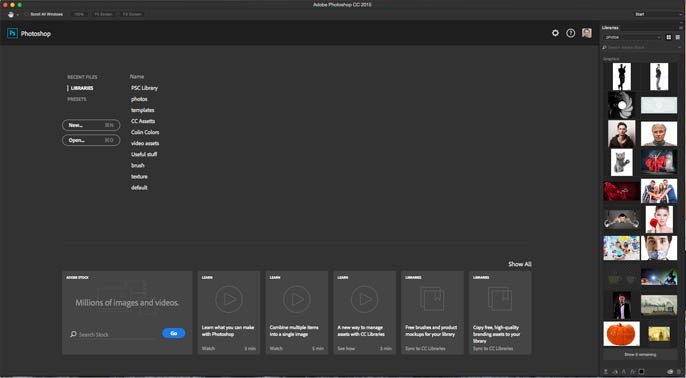686x378 pixels.
Task: Select the man in tuxedo thumbnail
Action: tap(622, 305)
